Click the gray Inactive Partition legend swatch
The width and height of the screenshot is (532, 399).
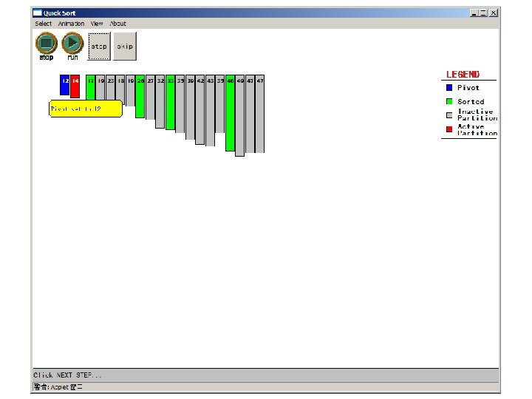pos(449,115)
